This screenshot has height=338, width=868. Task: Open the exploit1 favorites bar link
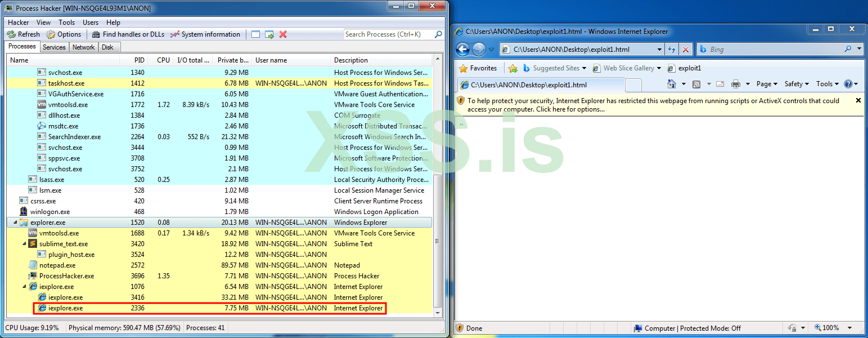[x=684, y=68]
